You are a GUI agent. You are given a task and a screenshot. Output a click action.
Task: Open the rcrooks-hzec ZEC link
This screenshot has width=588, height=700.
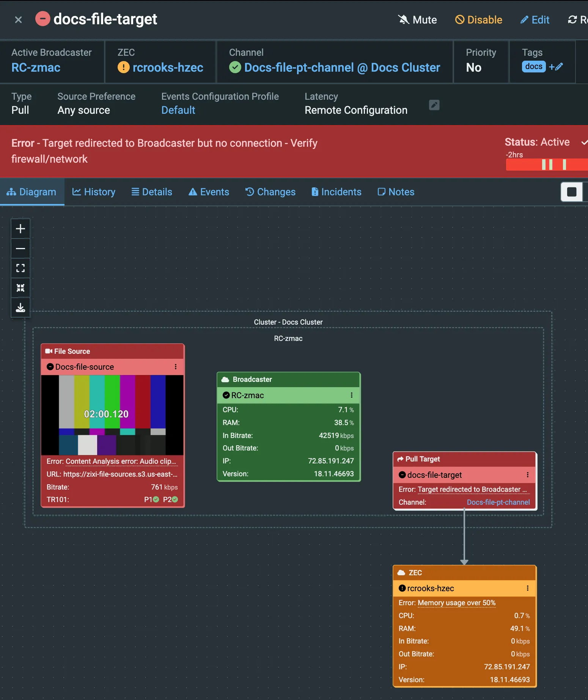click(x=168, y=67)
